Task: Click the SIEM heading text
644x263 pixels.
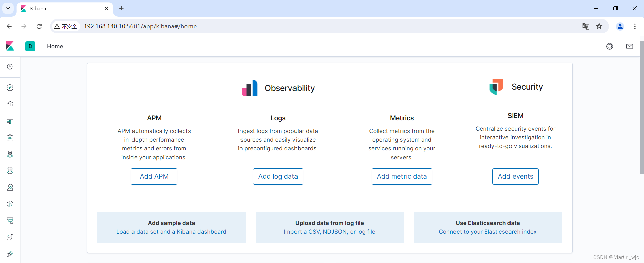Action: point(516,116)
